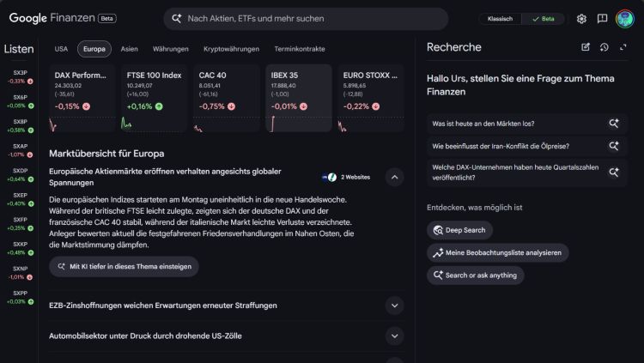This screenshot has width=644, height=363.
Task: Switch to the Asien tab
Action: click(x=130, y=49)
